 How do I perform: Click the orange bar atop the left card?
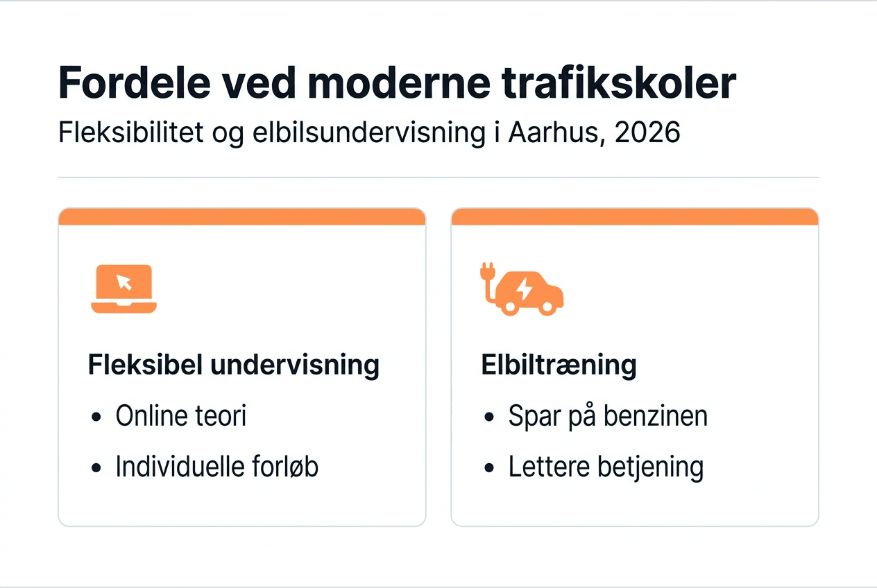pos(241,217)
